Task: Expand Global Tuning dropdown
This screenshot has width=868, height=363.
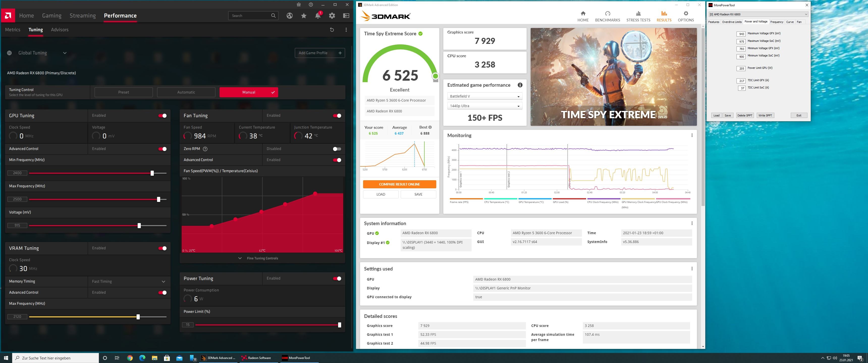Action: (65, 53)
